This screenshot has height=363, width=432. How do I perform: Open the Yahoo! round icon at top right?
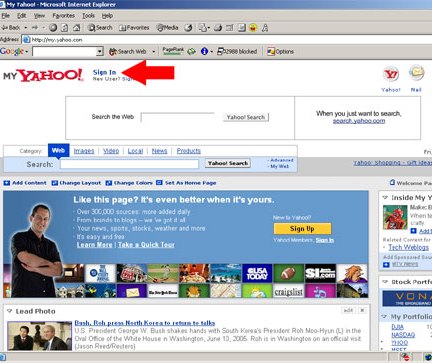pyautogui.click(x=391, y=74)
